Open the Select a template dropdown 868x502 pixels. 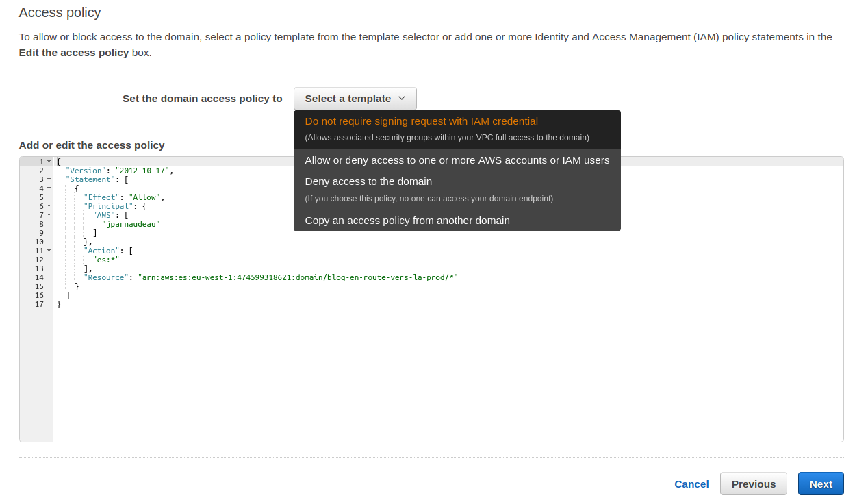(x=355, y=99)
